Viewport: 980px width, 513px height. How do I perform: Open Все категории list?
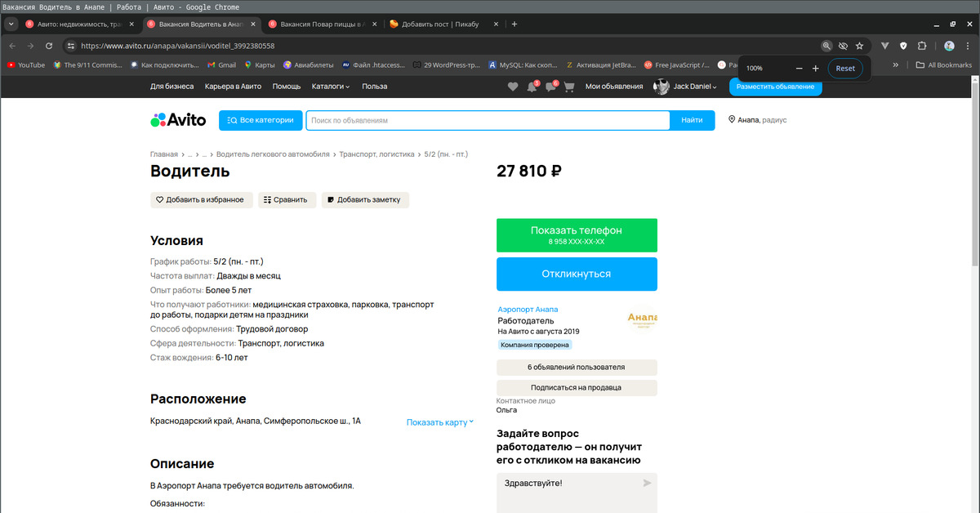[261, 120]
